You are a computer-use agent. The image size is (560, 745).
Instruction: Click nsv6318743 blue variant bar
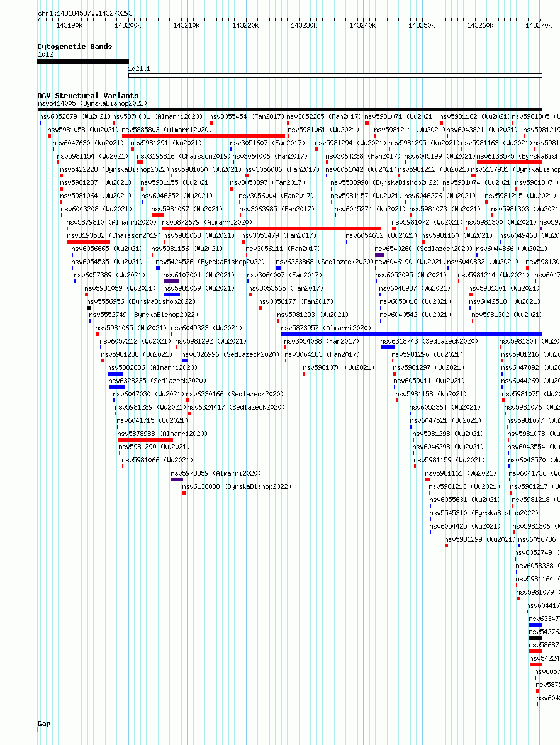point(388,347)
